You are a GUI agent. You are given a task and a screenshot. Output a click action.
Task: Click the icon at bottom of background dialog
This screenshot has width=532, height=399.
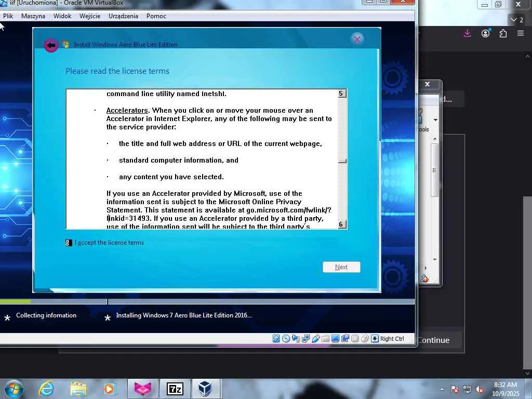[x=424, y=279]
